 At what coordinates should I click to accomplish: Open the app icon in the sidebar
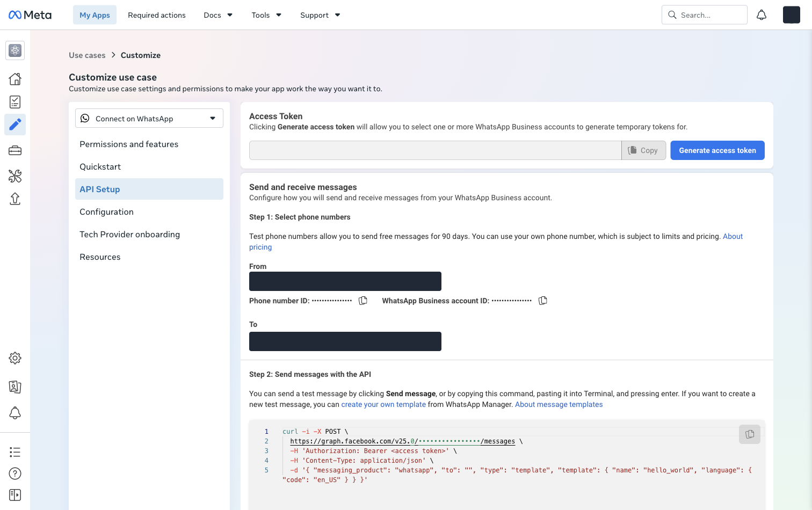(x=15, y=50)
